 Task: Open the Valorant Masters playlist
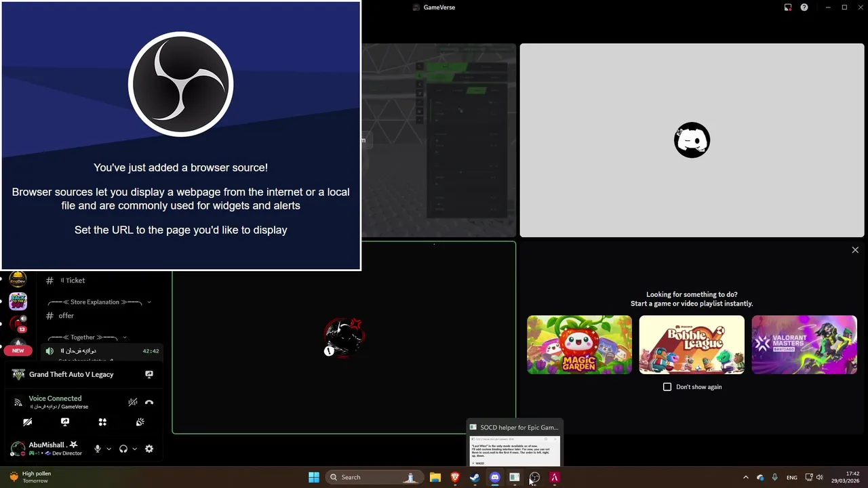tap(804, 345)
